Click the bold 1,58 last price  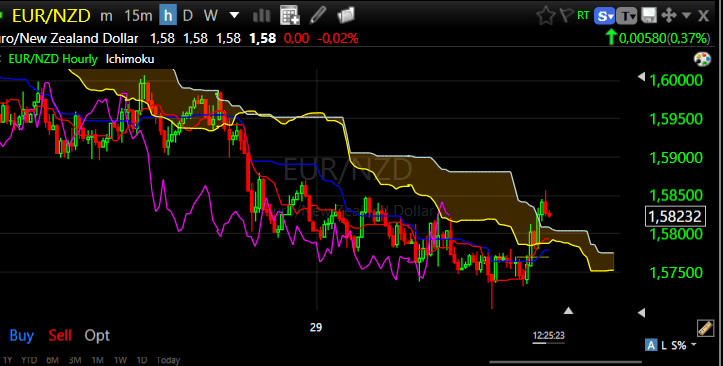coord(262,38)
